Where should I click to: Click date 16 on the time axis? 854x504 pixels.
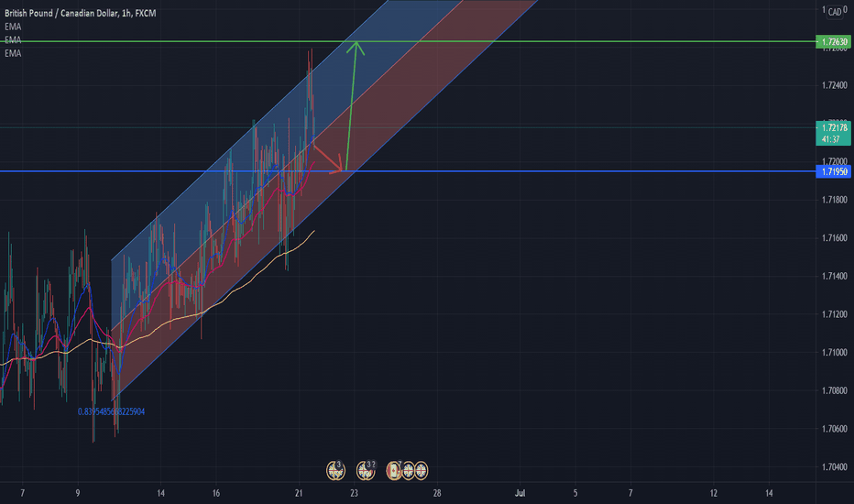point(216,493)
